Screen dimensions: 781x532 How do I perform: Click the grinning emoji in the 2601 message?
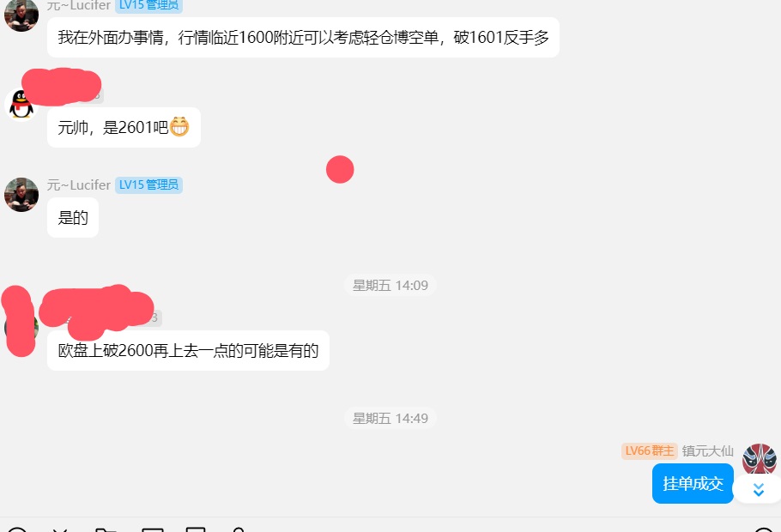point(179,126)
